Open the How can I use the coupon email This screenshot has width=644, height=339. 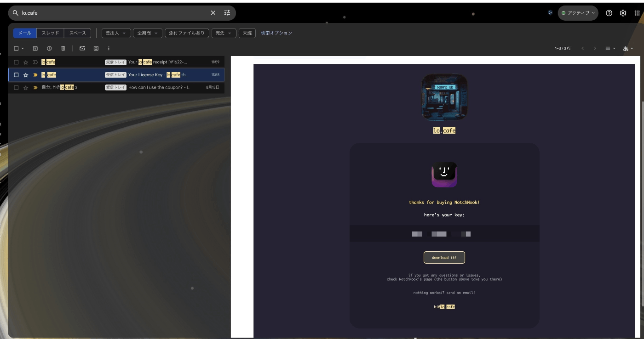pyautogui.click(x=116, y=87)
